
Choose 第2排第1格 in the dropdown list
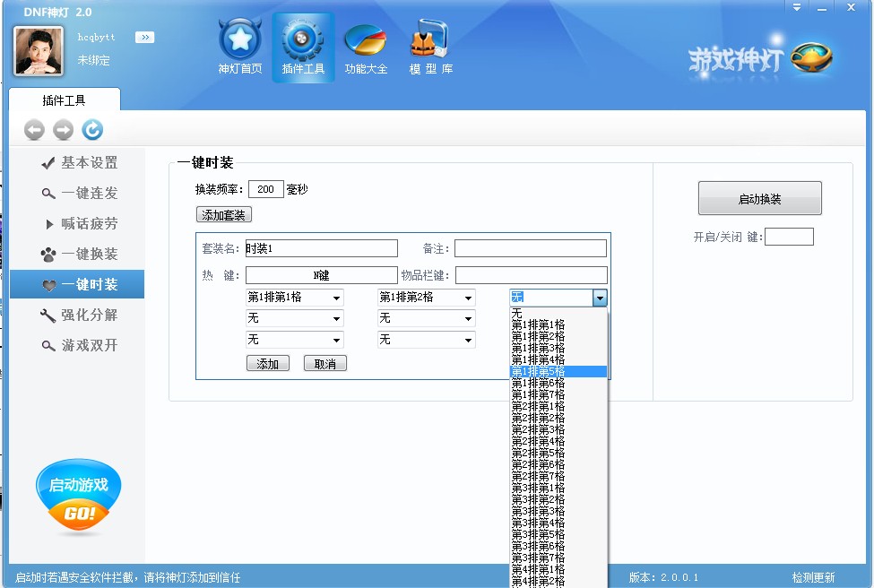click(x=558, y=406)
